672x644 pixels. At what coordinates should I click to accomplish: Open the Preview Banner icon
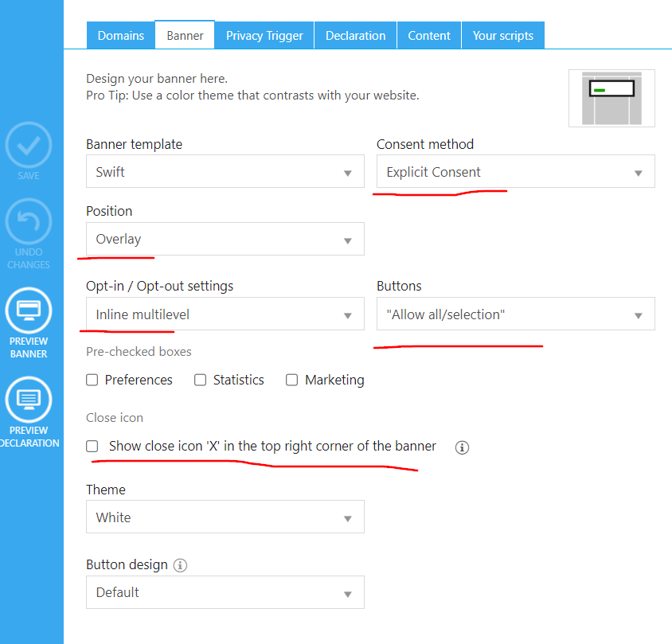[29, 310]
